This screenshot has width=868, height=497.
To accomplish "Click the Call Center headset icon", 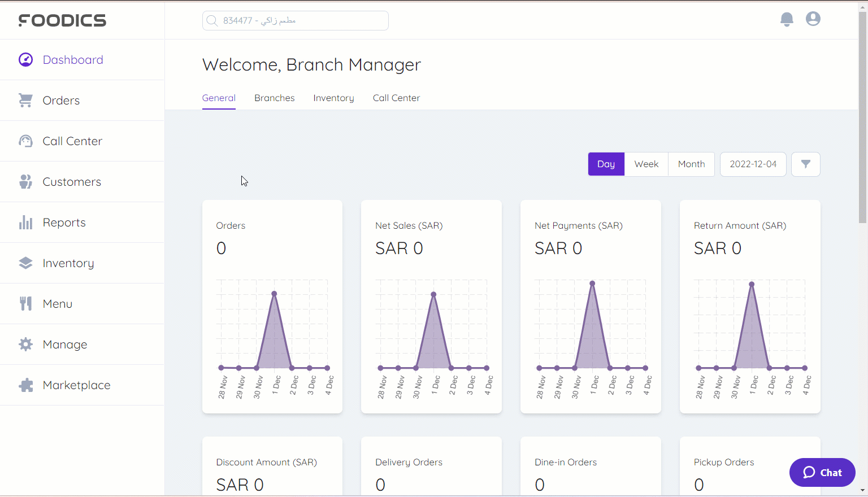I will click(26, 141).
